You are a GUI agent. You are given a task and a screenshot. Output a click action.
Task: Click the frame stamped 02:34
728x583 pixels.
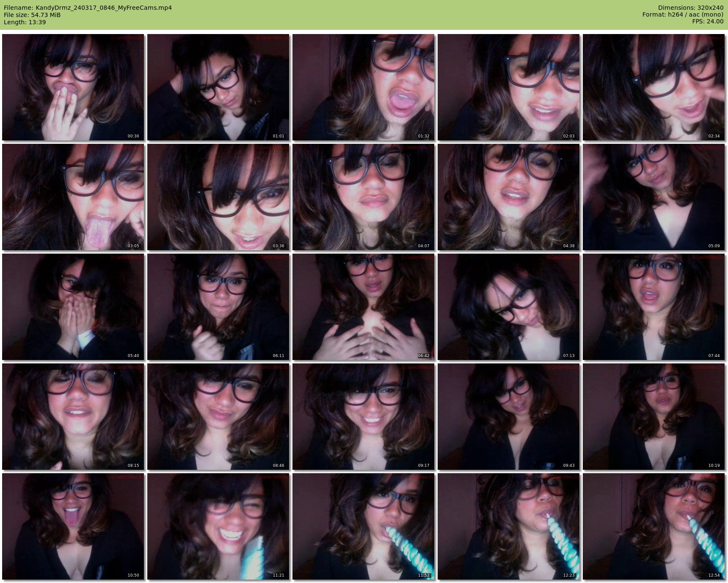654,87
